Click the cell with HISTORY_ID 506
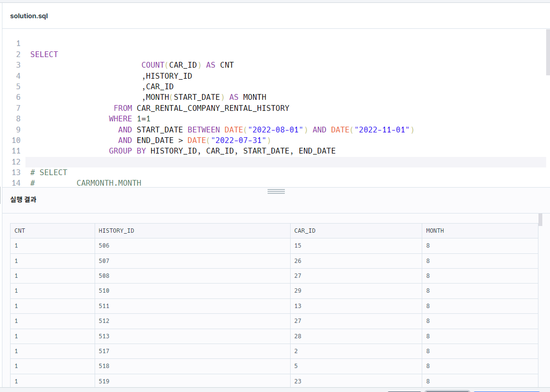 [x=193, y=246]
